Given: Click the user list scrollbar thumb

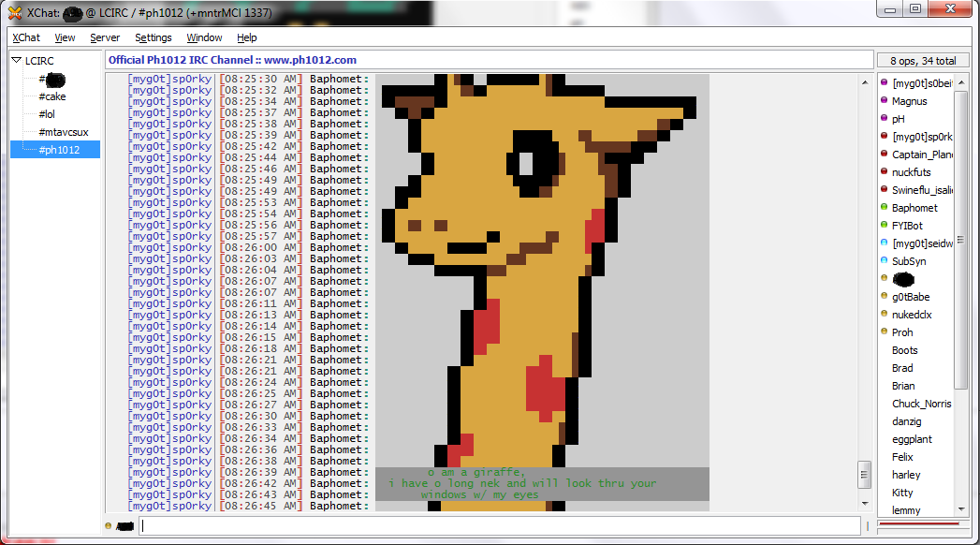Looking at the screenshot, I should [x=961, y=240].
